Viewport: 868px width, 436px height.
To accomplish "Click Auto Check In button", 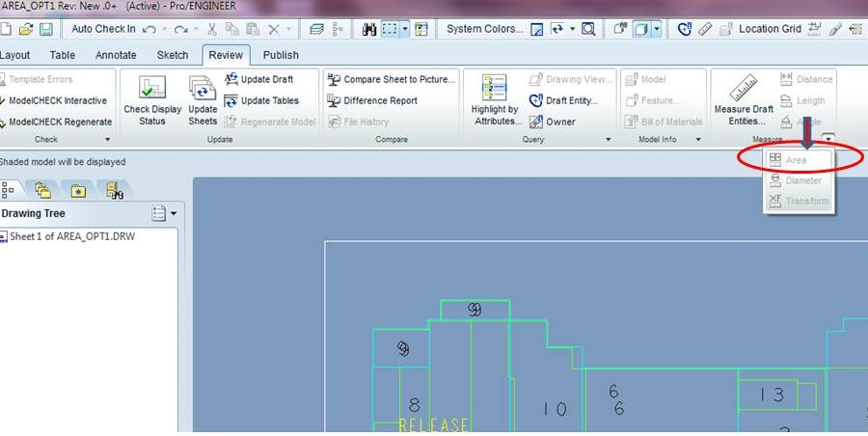I will point(103,29).
